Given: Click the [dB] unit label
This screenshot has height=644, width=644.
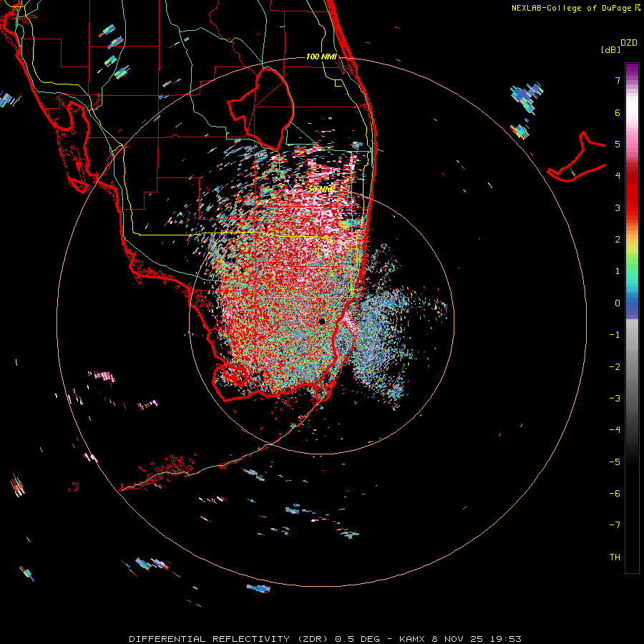Looking at the screenshot, I should coord(611,49).
